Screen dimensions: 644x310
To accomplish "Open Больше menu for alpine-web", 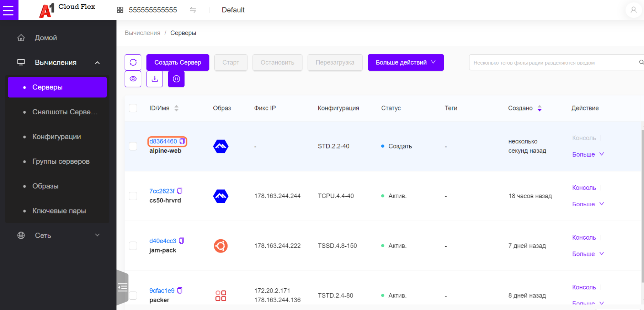I will point(588,154).
